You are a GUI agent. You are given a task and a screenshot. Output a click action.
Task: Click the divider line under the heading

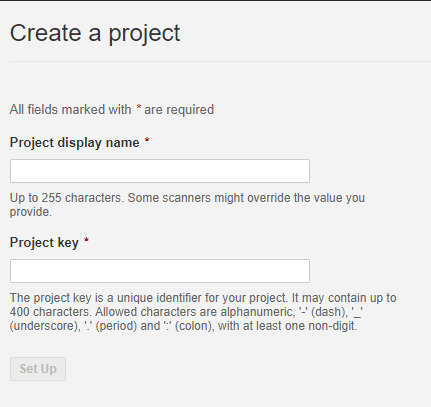(x=220, y=61)
